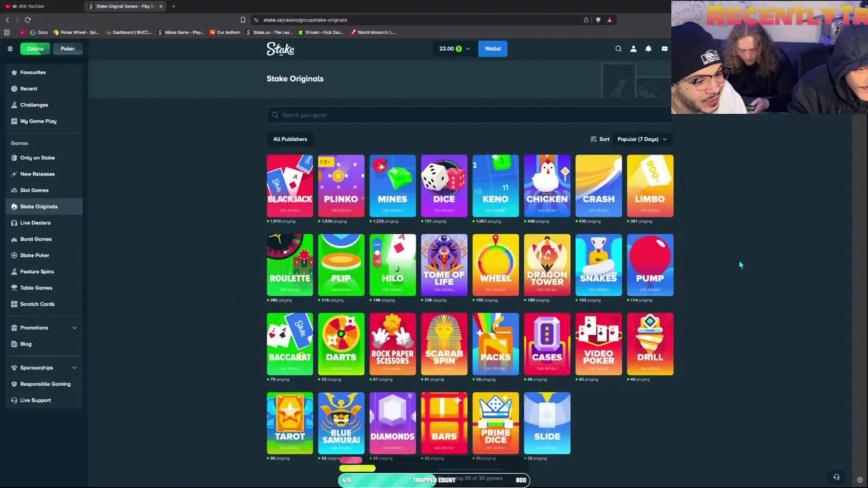Open the Video Poker game tile
Viewport: 868px width, 488px height.
[x=599, y=344]
